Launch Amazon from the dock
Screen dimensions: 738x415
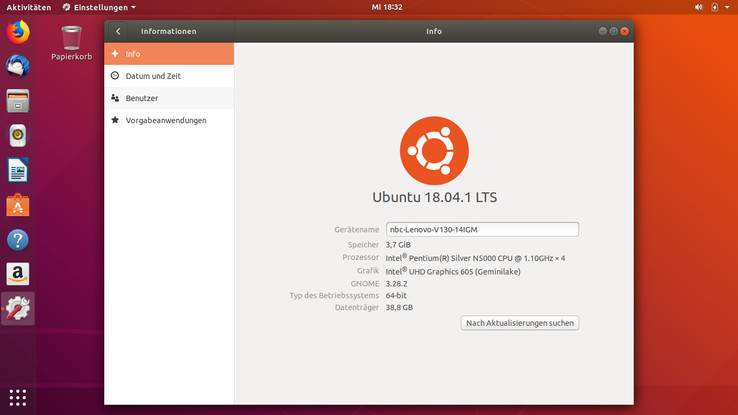(18, 274)
